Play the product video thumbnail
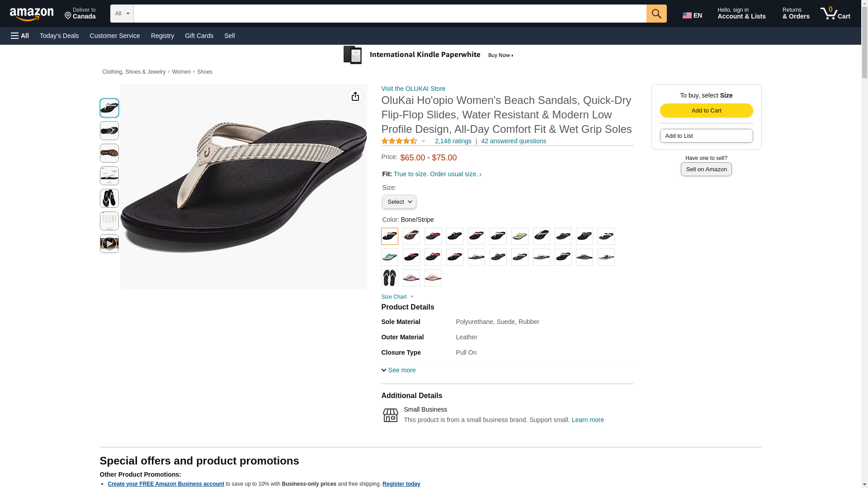 pos(109,244)
